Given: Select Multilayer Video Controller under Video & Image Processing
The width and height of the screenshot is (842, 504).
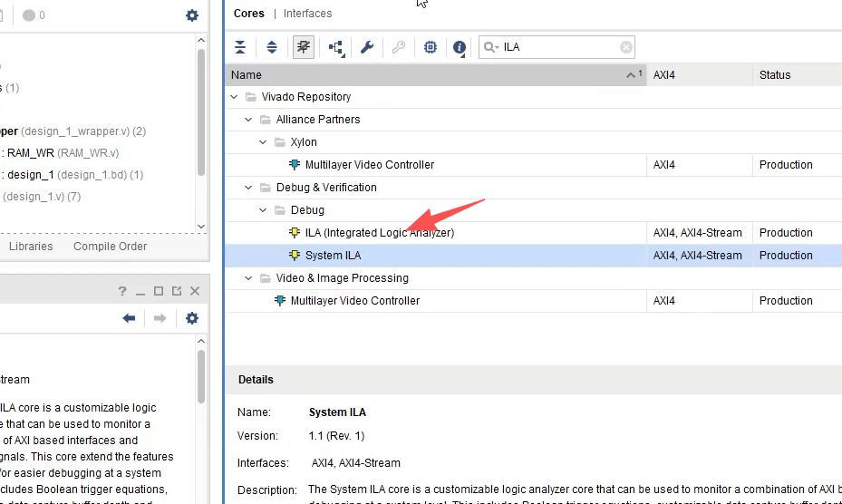Looking at the screenshot, I should pos(355,301).
